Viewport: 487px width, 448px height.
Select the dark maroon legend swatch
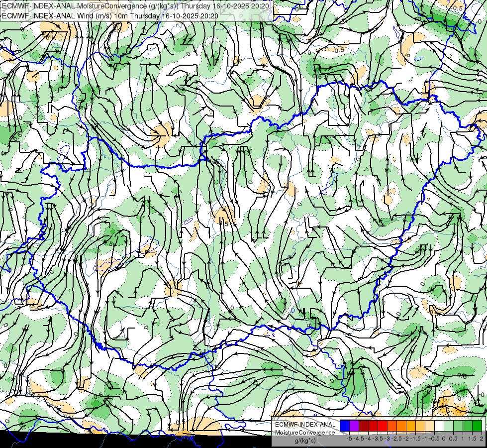click(x=364, y=426)
